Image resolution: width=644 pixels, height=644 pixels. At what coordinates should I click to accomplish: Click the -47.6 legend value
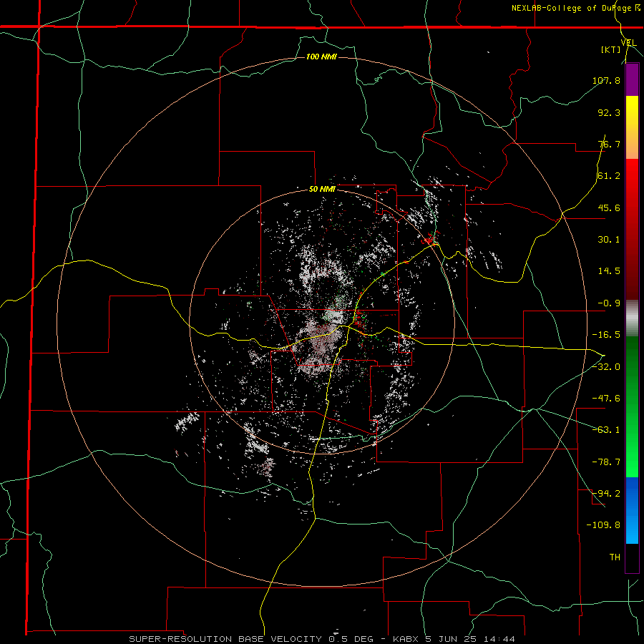coord(606,399)
